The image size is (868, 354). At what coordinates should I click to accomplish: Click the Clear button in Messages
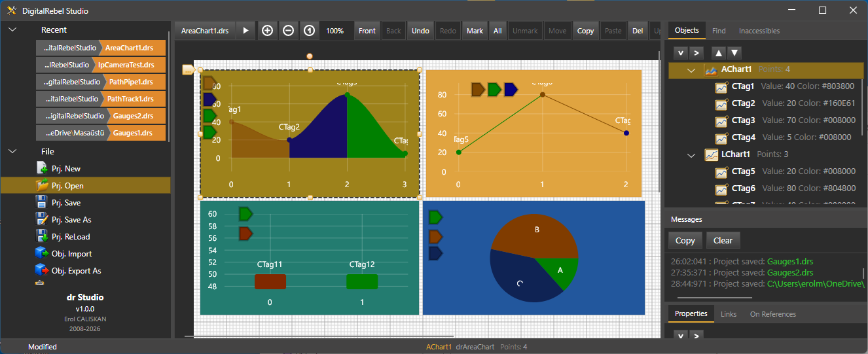tap(723, 240)
